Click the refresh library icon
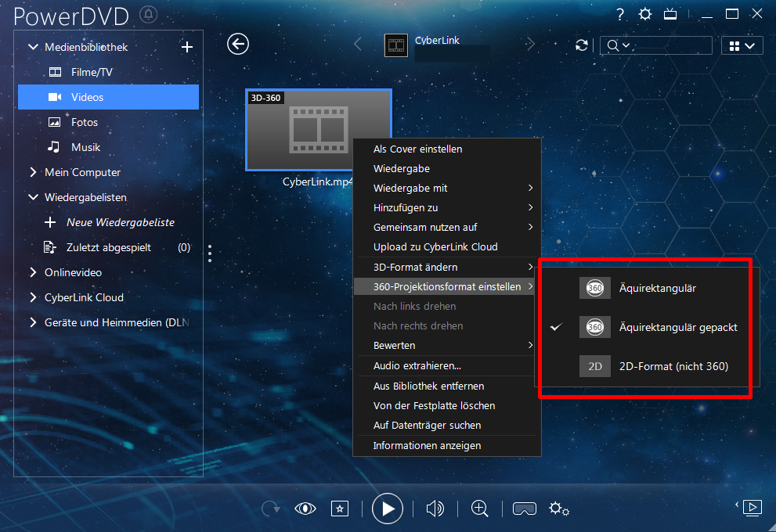The height and width of the screenshot is (532, 776). [x=582, y=45]
